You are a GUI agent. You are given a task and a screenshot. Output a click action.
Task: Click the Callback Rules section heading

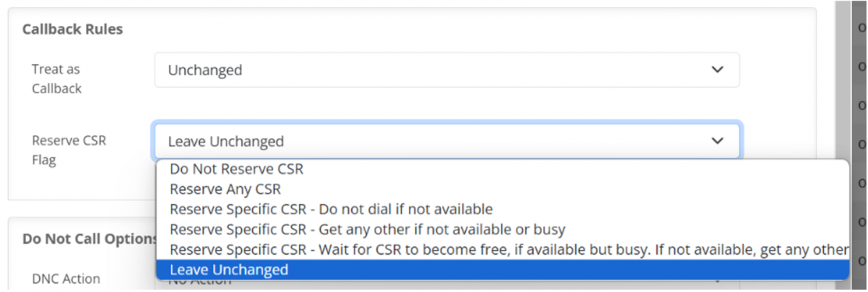73,29
